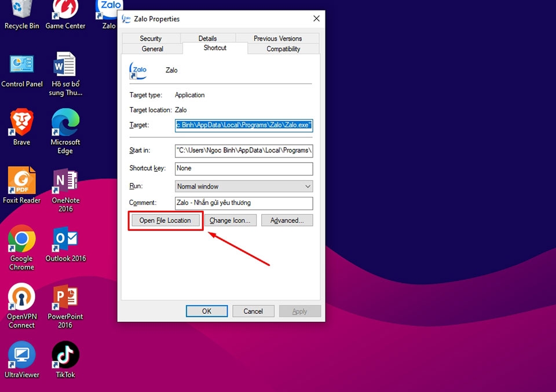Confirm with the OK button
Screen dimensions: 556x392
pyautogui.click(x=207, y=311)
